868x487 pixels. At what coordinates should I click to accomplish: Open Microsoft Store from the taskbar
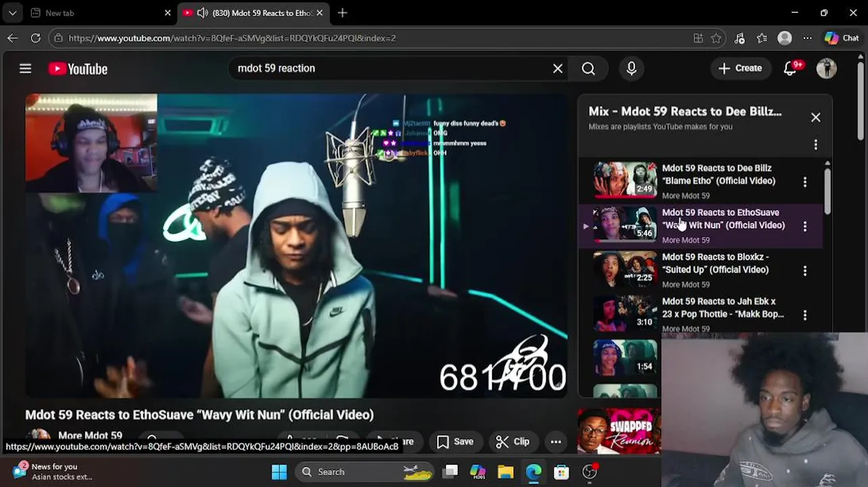click(561, 471)
